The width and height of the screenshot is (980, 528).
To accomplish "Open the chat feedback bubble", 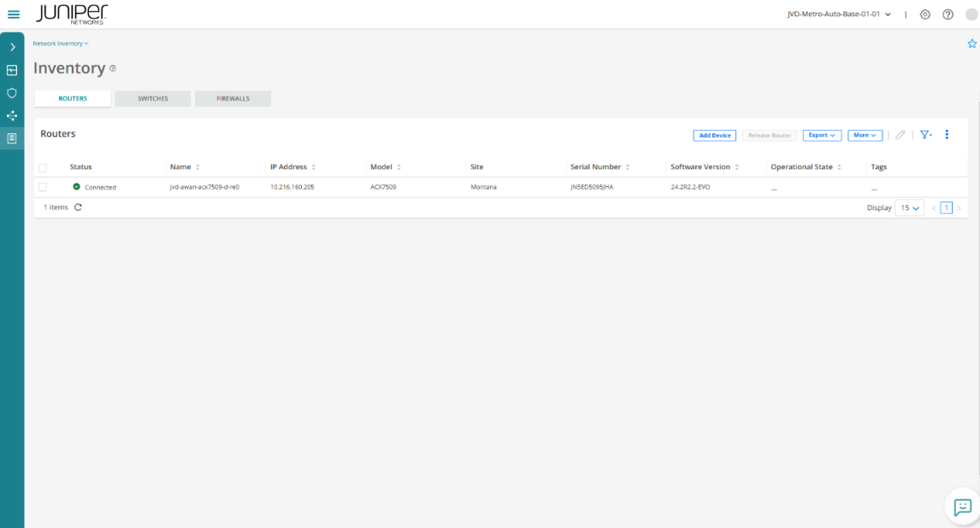I will pyautogui.click(x=963, y=507).
